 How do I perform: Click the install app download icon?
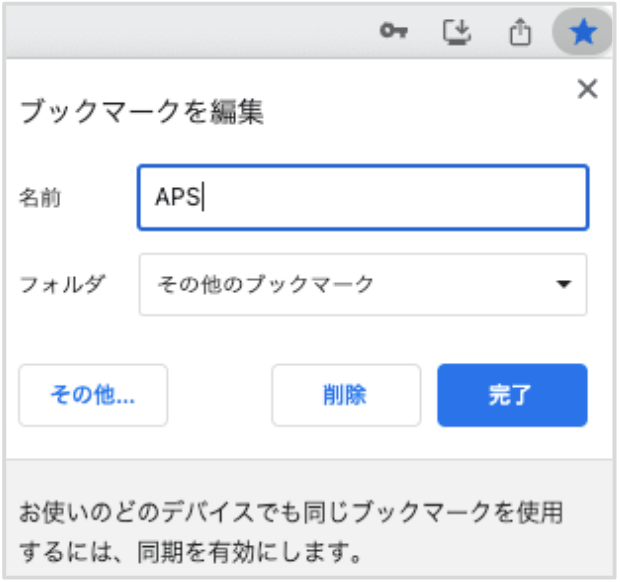coord(457,32)
